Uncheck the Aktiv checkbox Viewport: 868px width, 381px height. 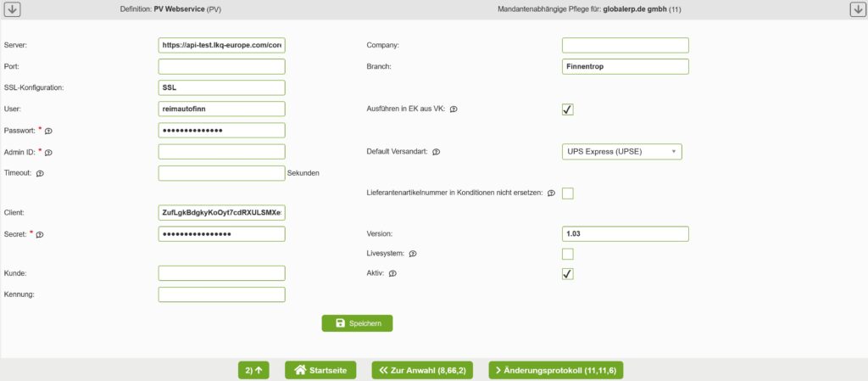[x=567, y=273]
